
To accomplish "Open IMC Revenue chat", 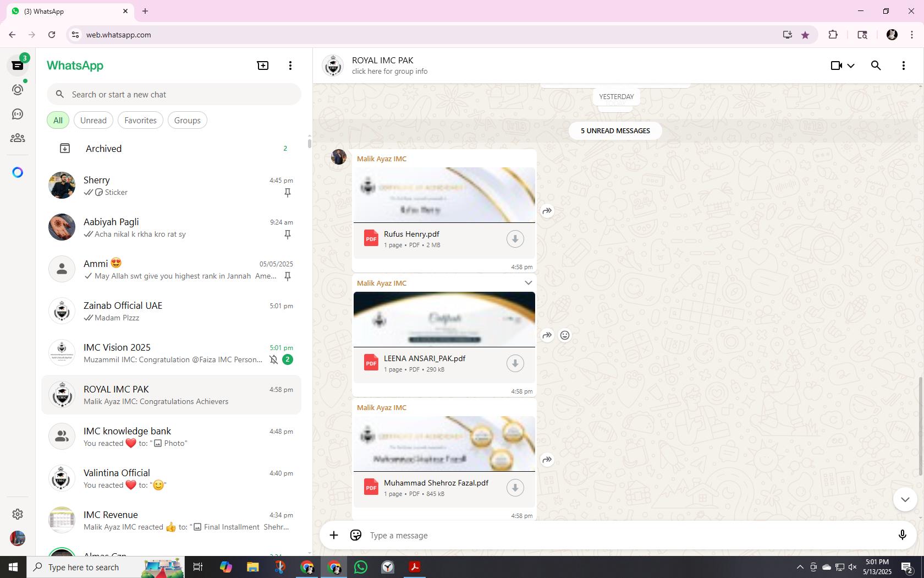I will tap(171, 520).
